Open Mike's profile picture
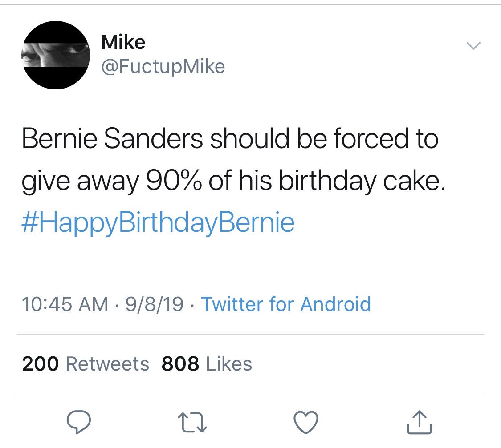The image size is (501, 448). tap(56, 55)
